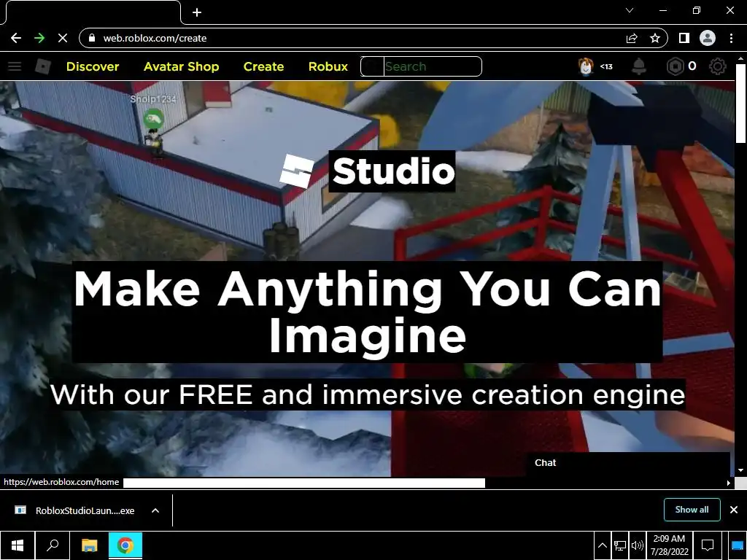Show hidden system tray icons
This screenshot has height=560, width=747.
(x=602, y=545)
